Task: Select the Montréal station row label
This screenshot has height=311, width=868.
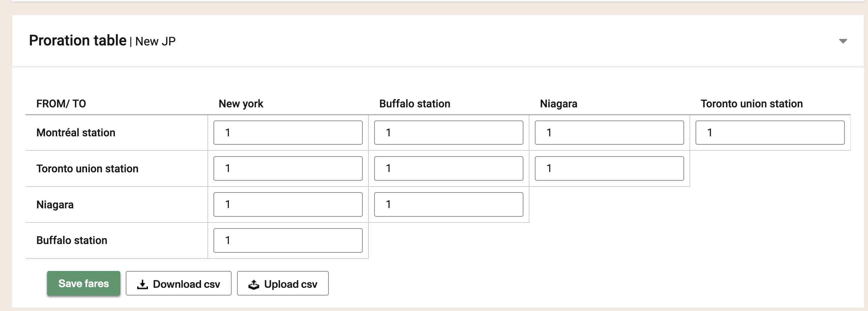Action: (76, 133)
